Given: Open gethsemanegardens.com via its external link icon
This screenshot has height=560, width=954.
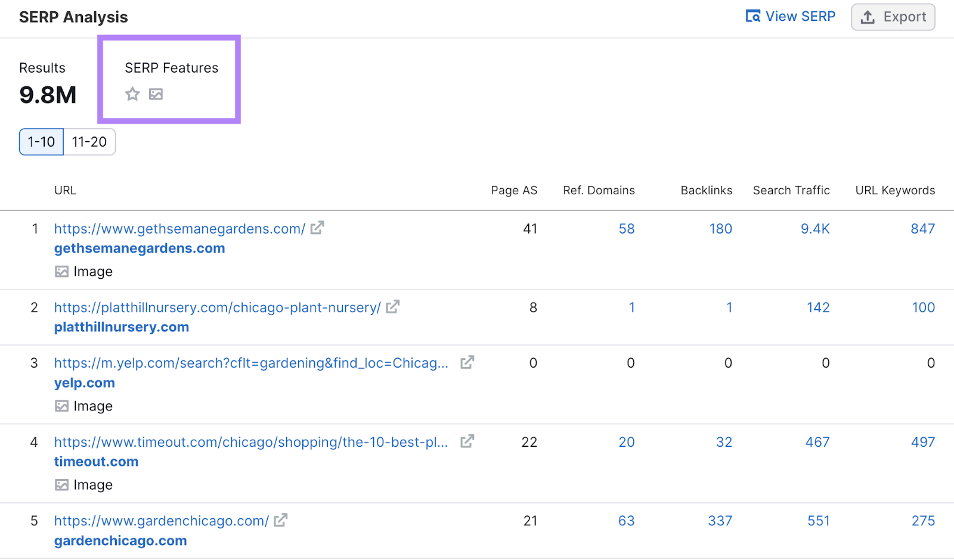Looking at the screenshot, I should (x=318, y=228).
